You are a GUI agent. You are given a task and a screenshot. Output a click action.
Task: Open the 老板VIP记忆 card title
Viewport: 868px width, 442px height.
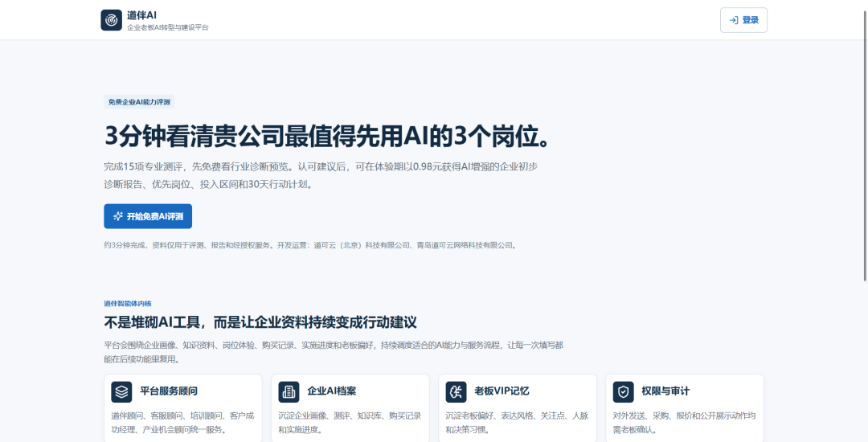pos(502,391)
